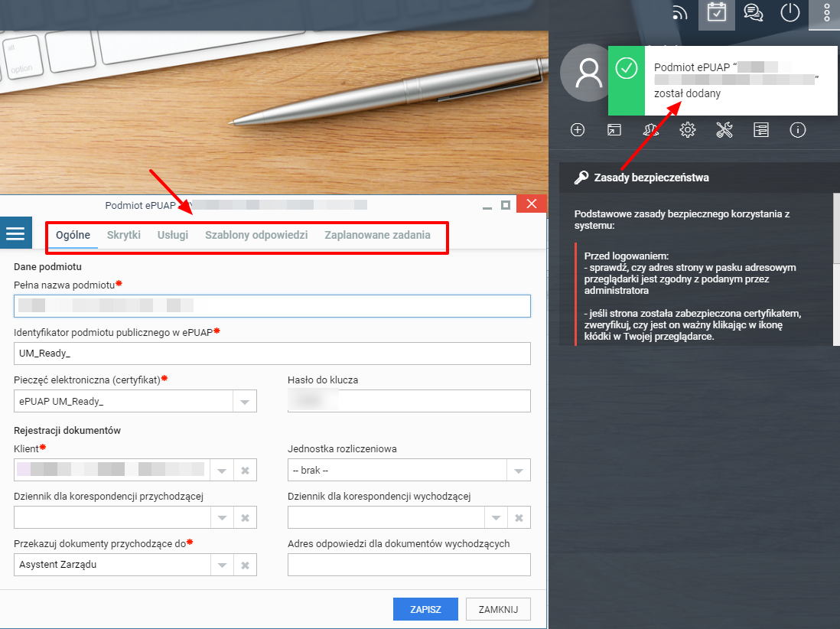
Task: Select the Ogólne tab
Action: [73, 235]
